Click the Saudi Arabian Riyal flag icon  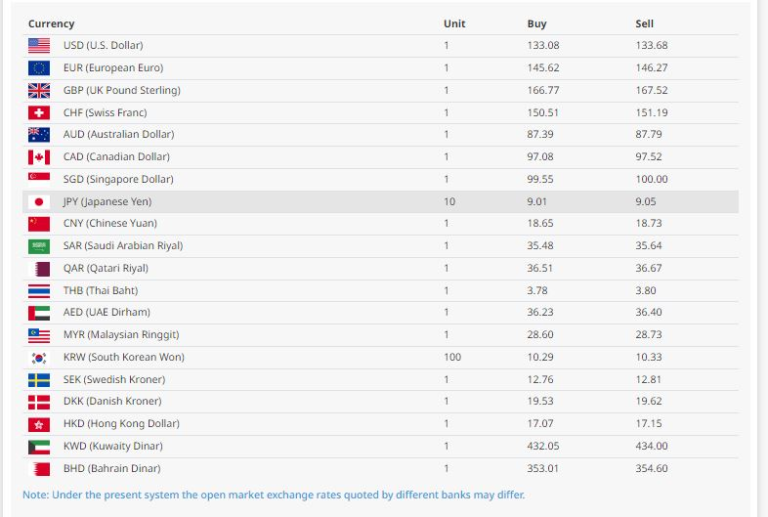pyautogui.click(x=39, y=246)
